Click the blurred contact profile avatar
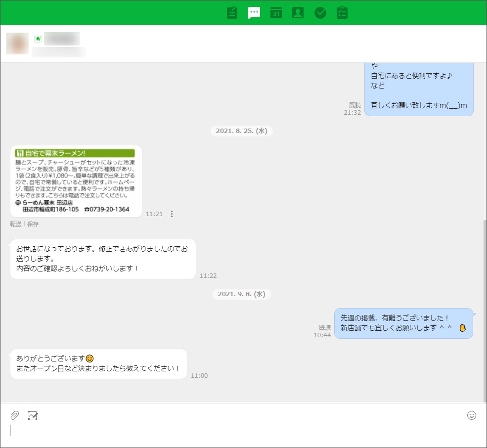 coord(17,44)
